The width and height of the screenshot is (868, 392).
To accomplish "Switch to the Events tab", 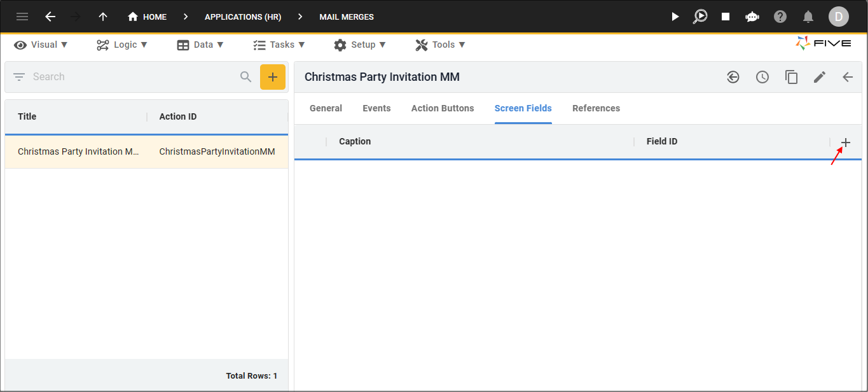I will [x=376, y=108].
